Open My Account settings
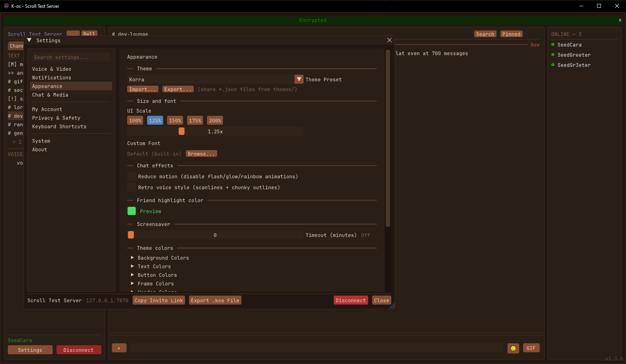 pyautogui.click(x=71, y=109)
